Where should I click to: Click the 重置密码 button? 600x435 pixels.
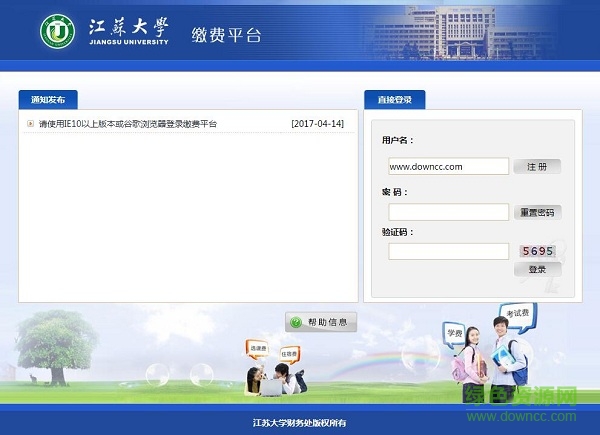point(537,213)
